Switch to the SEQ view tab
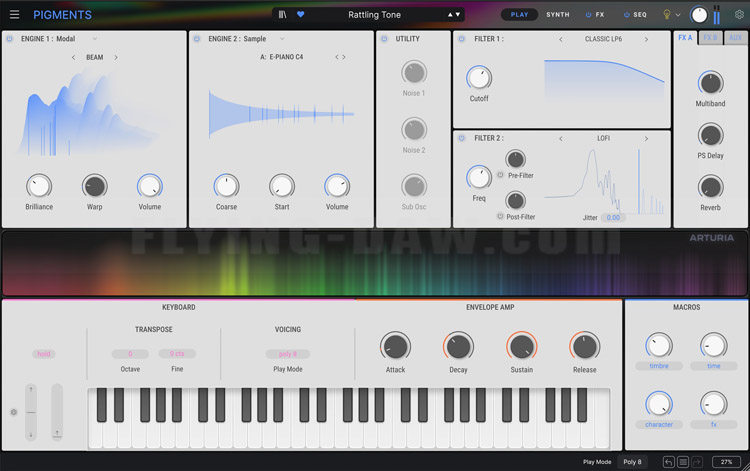Viewport: 750px width, 471px height. coord(640,15)
